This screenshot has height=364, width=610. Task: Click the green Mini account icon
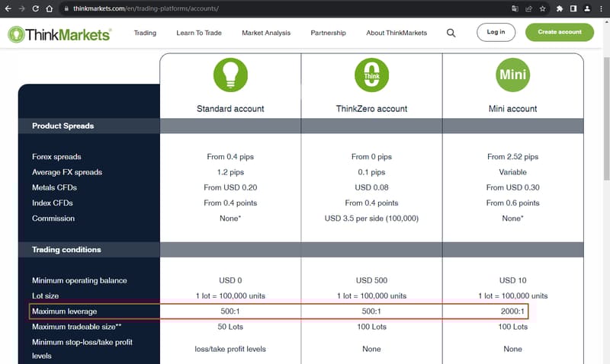pos(512,75)
